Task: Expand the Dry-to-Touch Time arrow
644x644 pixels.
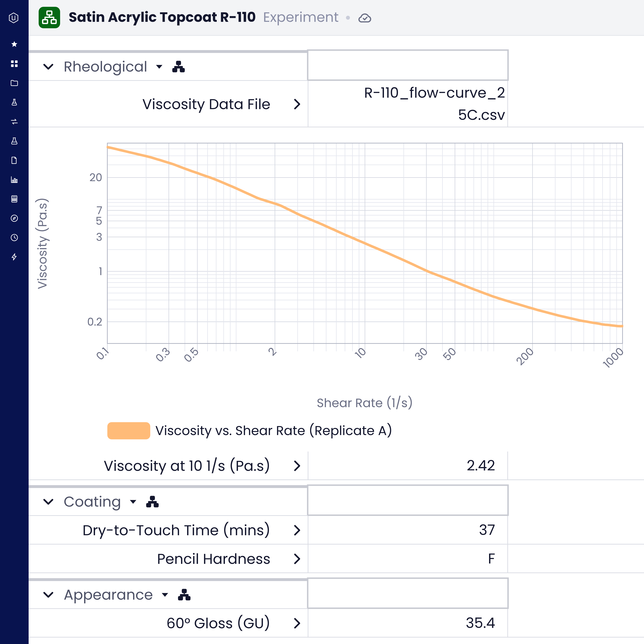Action: [x=297, y=530]
